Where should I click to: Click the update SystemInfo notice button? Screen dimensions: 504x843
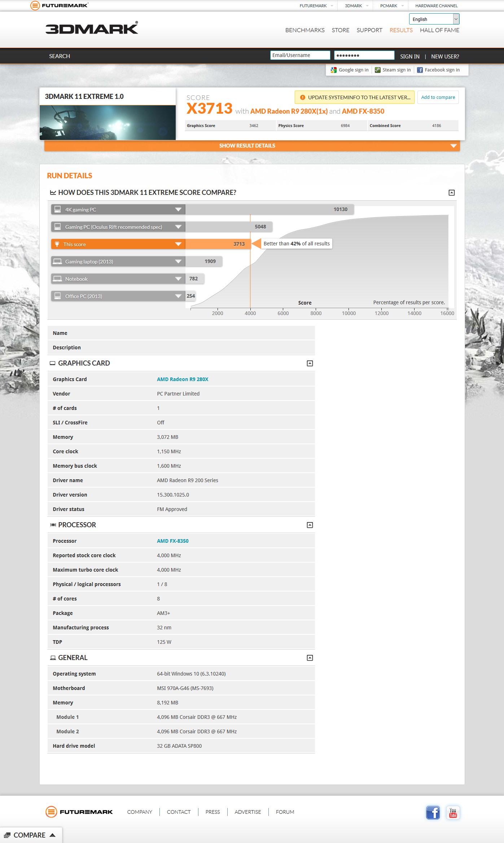coord(355,97)
